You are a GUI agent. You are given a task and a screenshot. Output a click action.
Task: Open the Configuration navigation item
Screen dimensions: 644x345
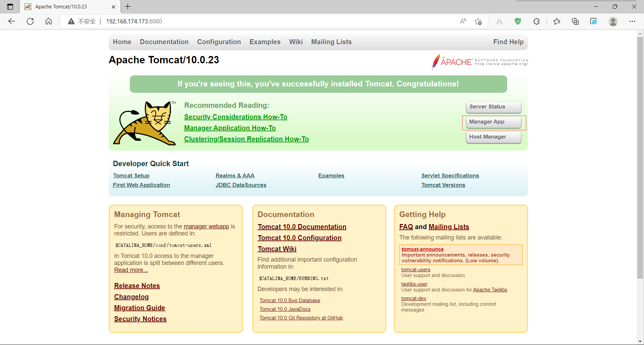pos(219,42)
